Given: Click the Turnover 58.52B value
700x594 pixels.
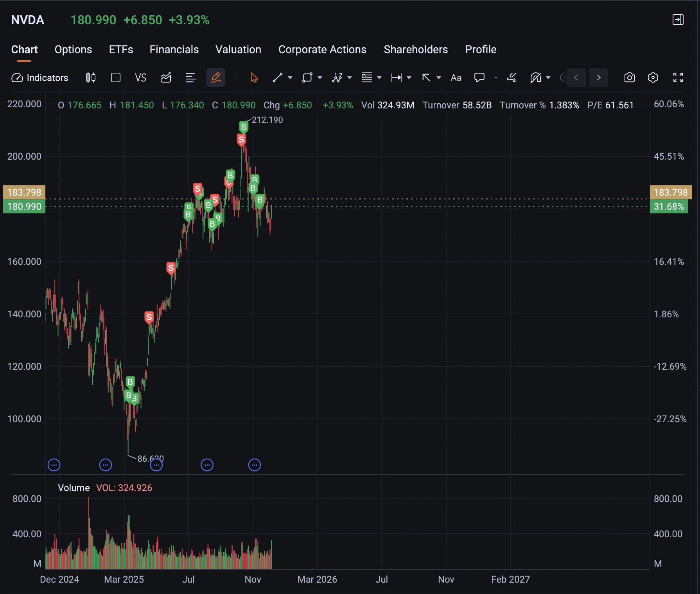Looking at the screenshot, I should pyautogui.click(x=457, y=105).
